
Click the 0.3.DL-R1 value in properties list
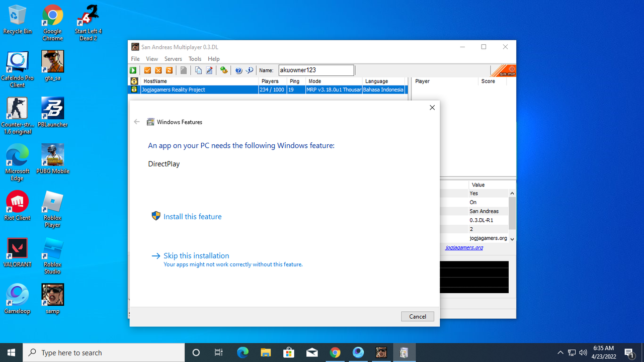click(481, 220)
